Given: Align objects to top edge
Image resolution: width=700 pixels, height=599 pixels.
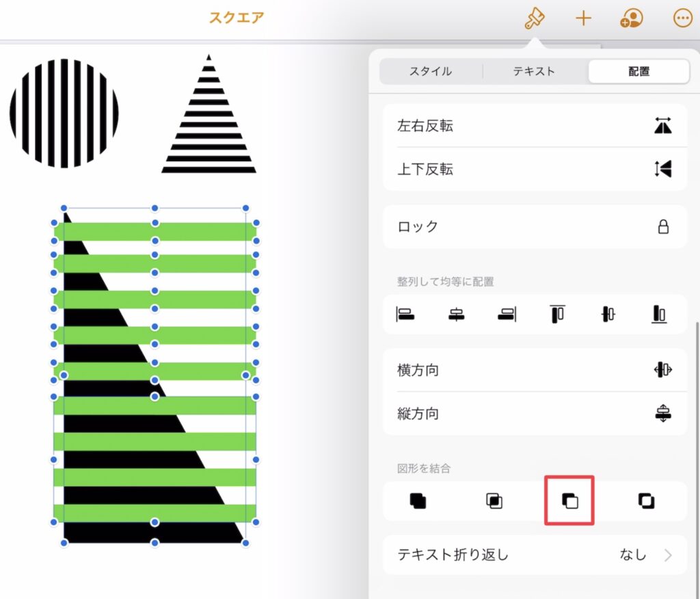Looking at the screenshot, I should (x=558, y=314).
